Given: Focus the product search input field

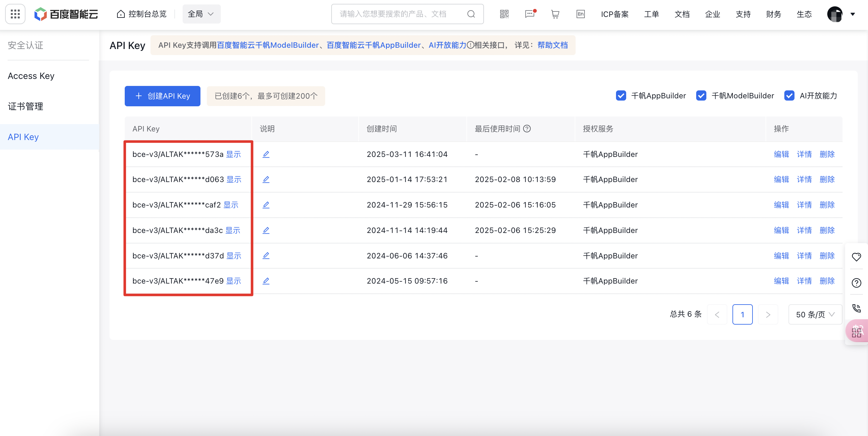Looking at the screenshot, I should tap(407, 14).
